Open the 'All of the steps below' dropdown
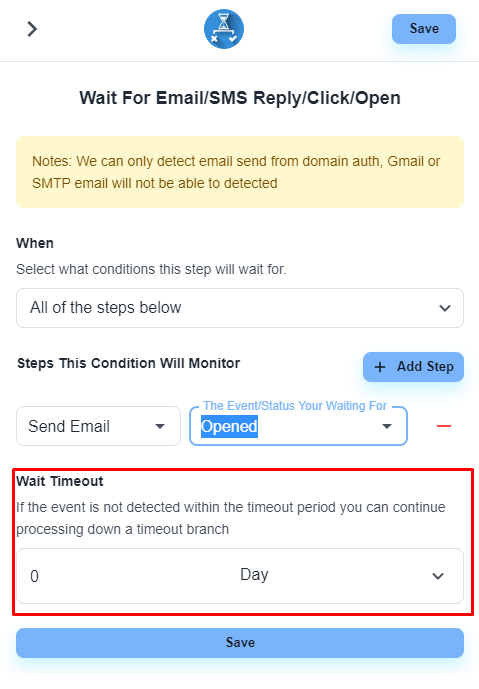This screenshot has height=689, width=479. point(240,308)
